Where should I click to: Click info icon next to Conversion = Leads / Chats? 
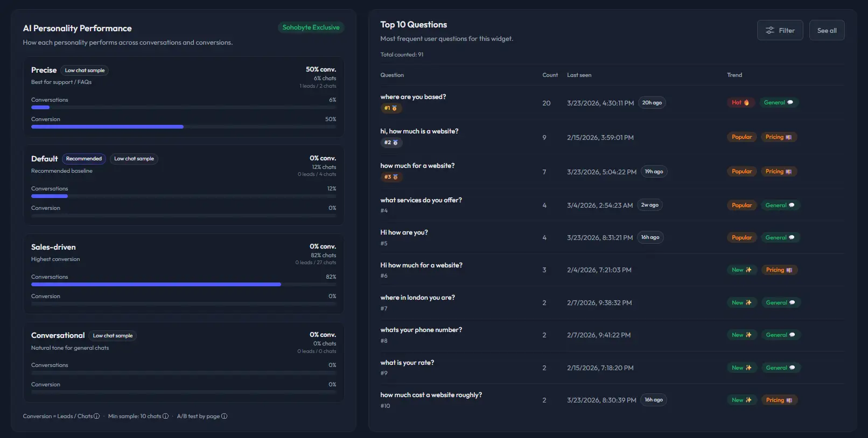coord(97,416)
